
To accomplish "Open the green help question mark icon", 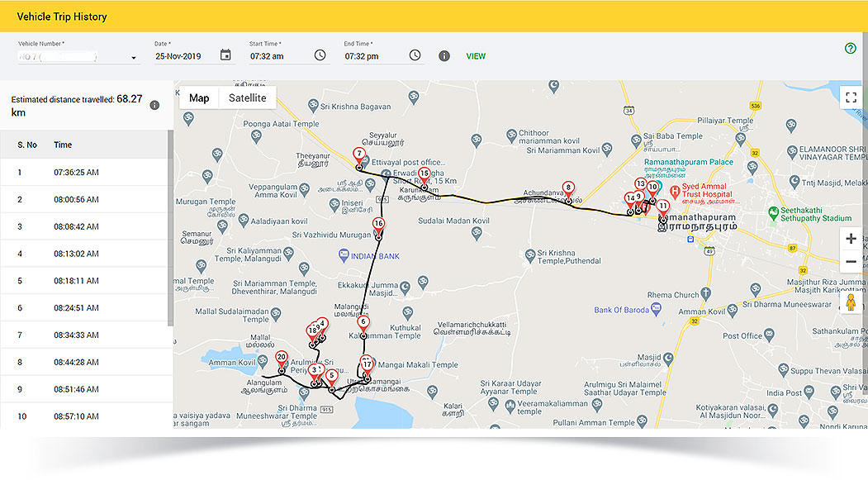I will (851, 49).
